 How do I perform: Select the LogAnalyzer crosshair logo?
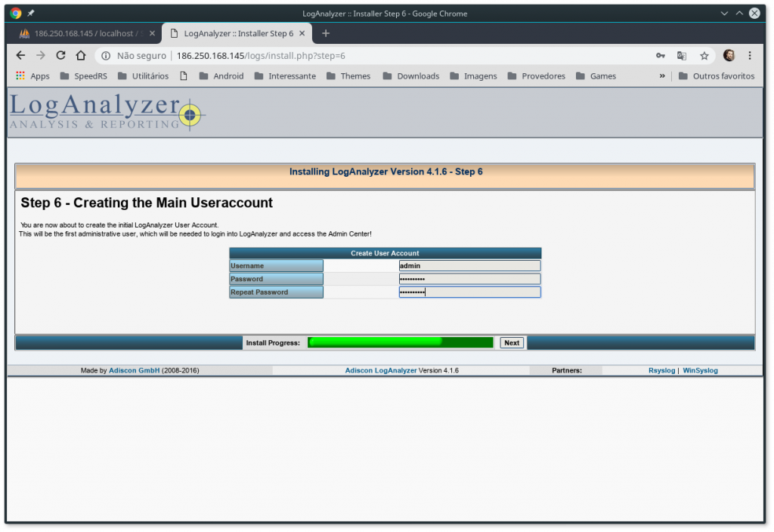point(189,115)
